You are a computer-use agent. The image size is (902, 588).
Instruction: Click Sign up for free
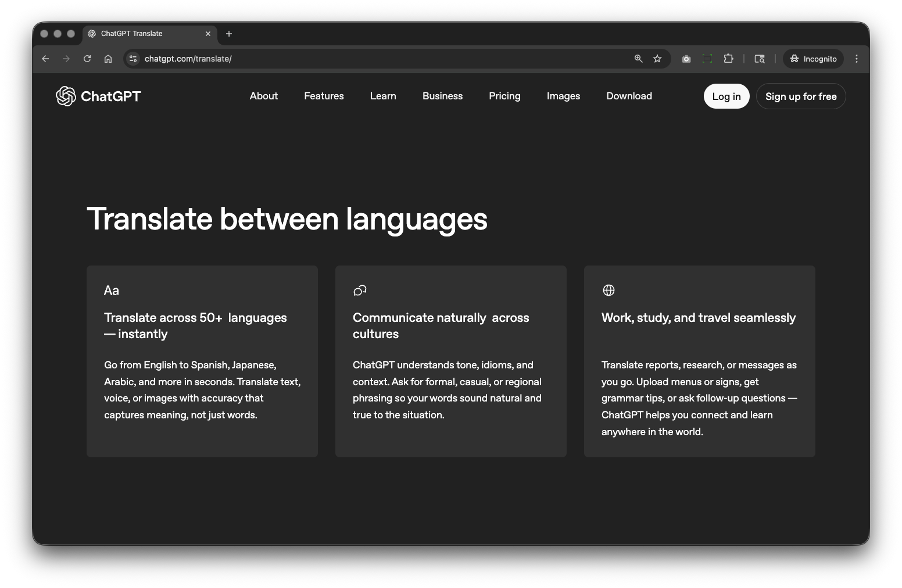click(x=801, y=96)
